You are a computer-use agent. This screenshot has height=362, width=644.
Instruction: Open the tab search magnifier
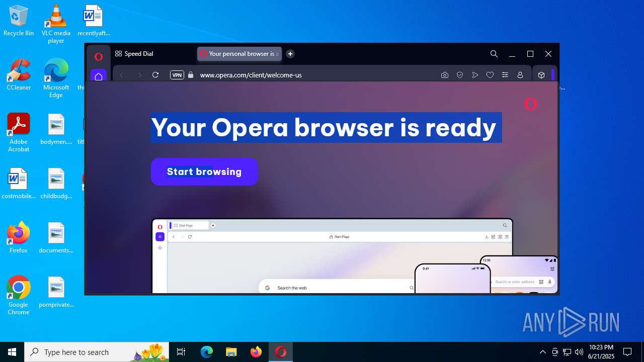coord(494,54)
